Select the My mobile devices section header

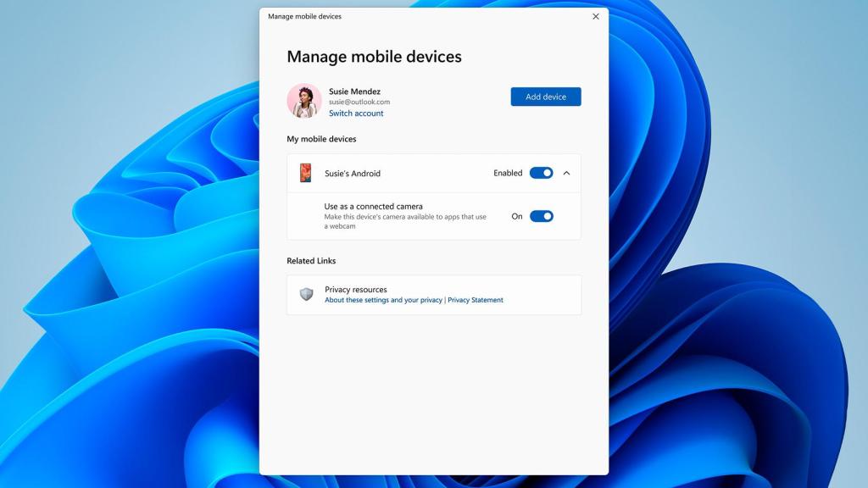pyautogui.click(x=322, y=139)
